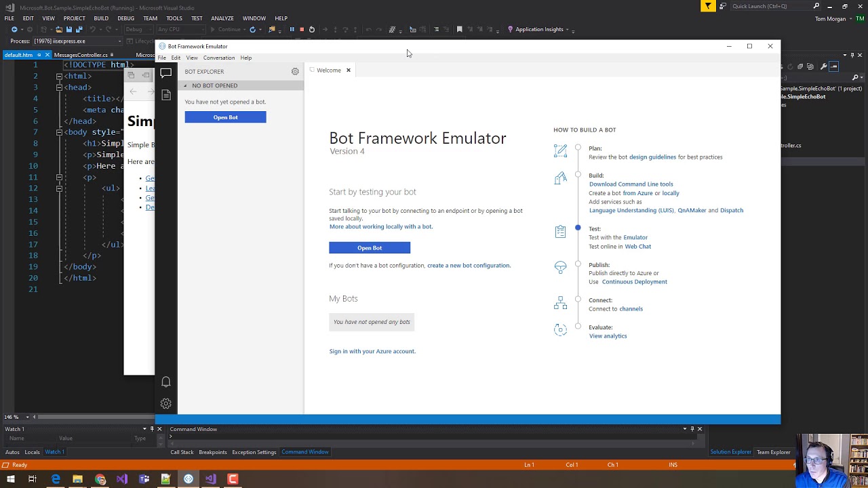Click the Visual Studio bookmark toolbar icon

[x=459, y=29]
